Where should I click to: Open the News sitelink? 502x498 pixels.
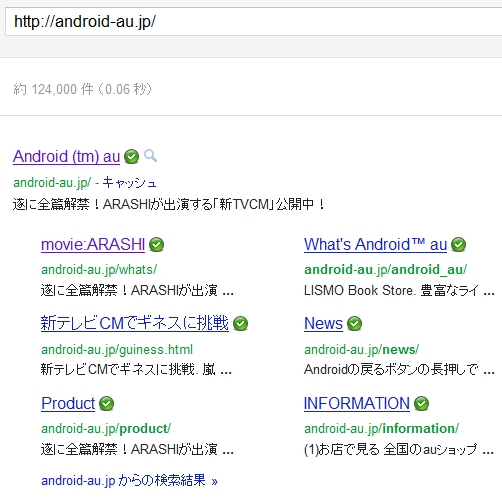click(323, 323)
